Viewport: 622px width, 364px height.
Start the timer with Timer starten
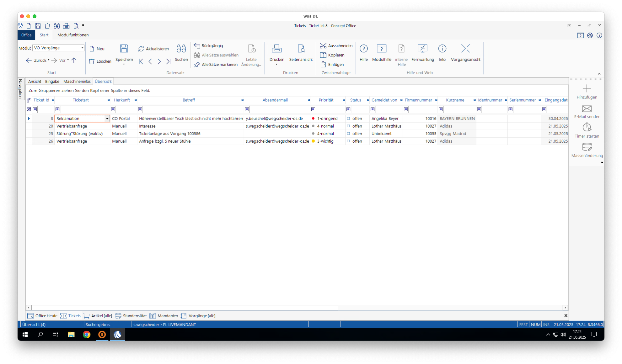tap(587, 128)
